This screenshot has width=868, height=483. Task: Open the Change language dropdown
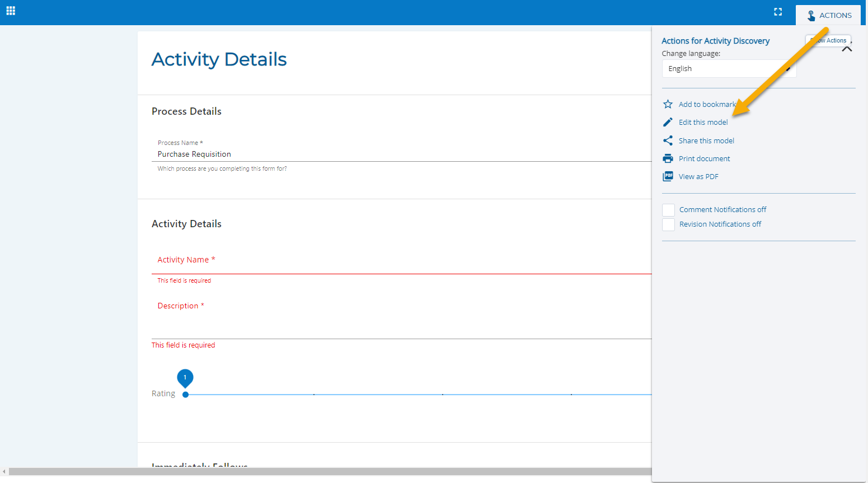click(728, 69)
